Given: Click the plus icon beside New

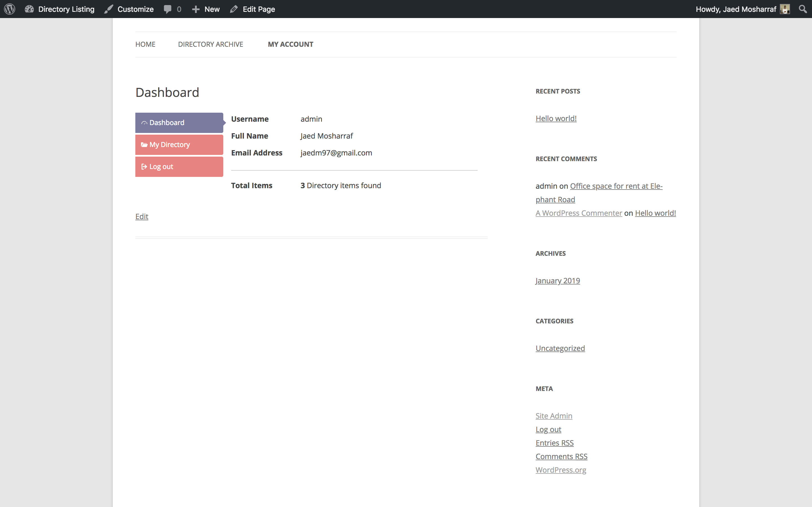Looking at the screenshot, I should [x=196, y=9].
